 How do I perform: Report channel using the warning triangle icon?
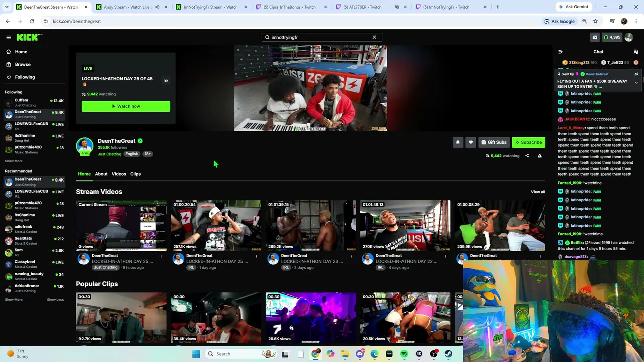click(x=539, y=156)
